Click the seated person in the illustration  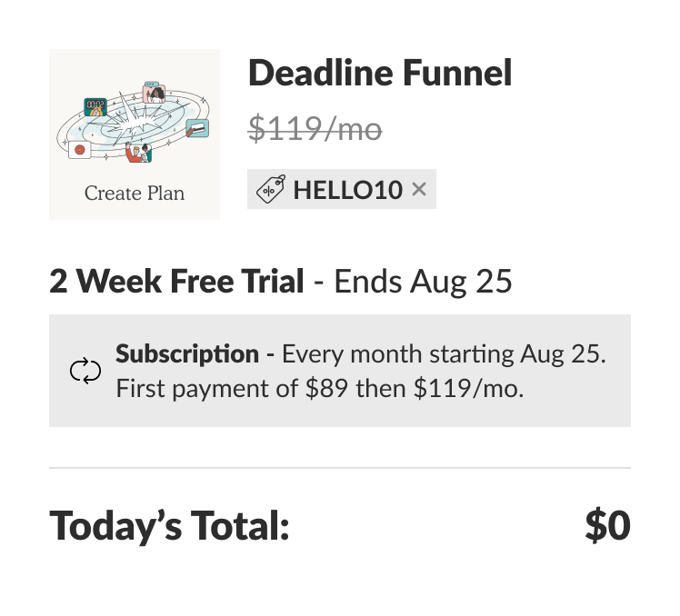(136, 152)
